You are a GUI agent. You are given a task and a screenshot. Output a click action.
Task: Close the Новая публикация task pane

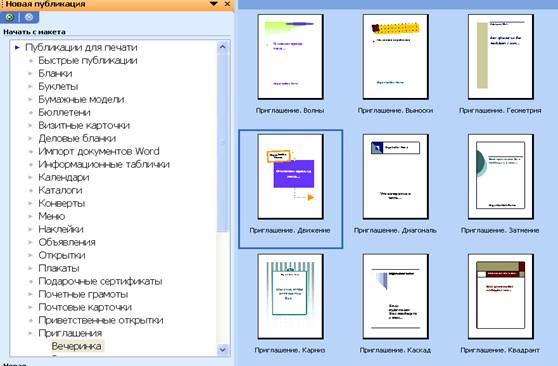click(x=227, y=4)
